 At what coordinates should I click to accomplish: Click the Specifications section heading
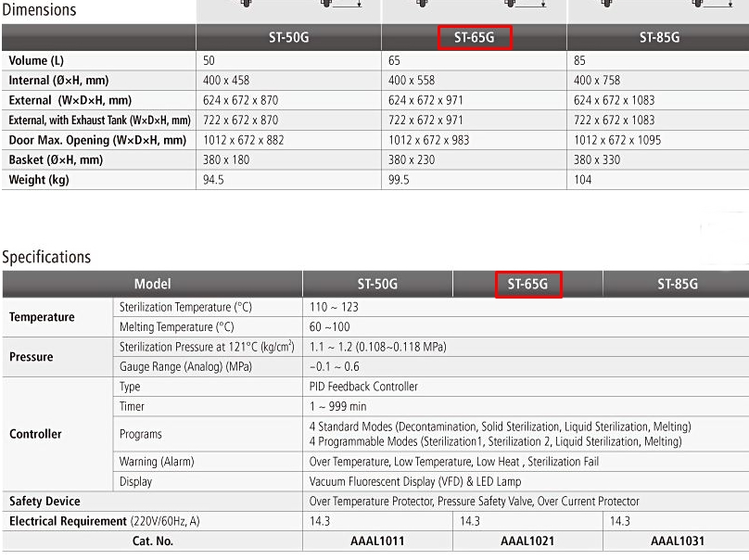point(46,257)
